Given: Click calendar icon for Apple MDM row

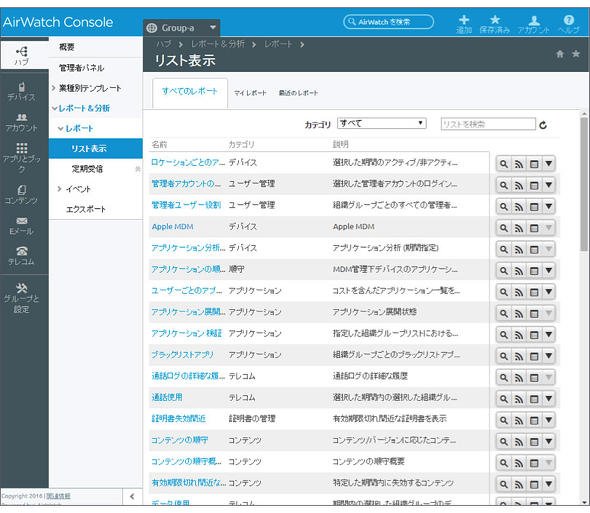Looking at the screenshot, I should (x=534, y=228).
